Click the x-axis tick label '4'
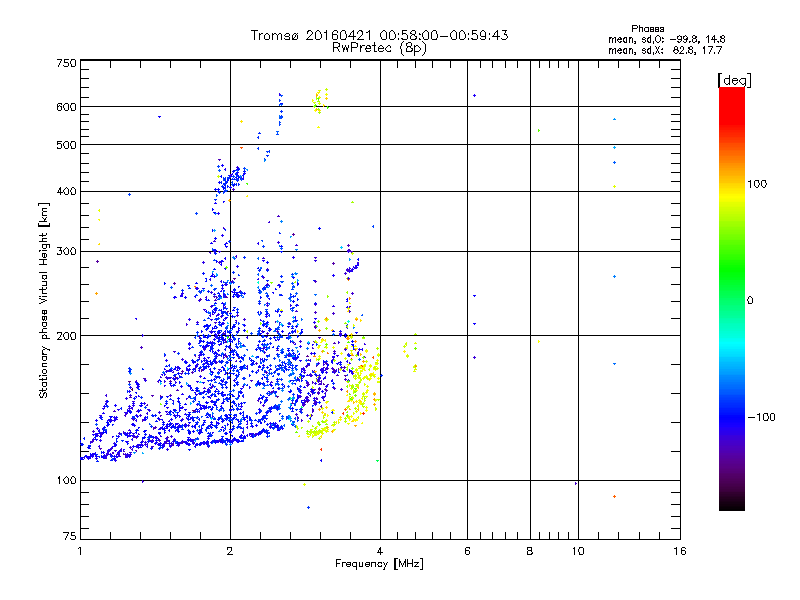The image size is (800, 600). (380, 551)
